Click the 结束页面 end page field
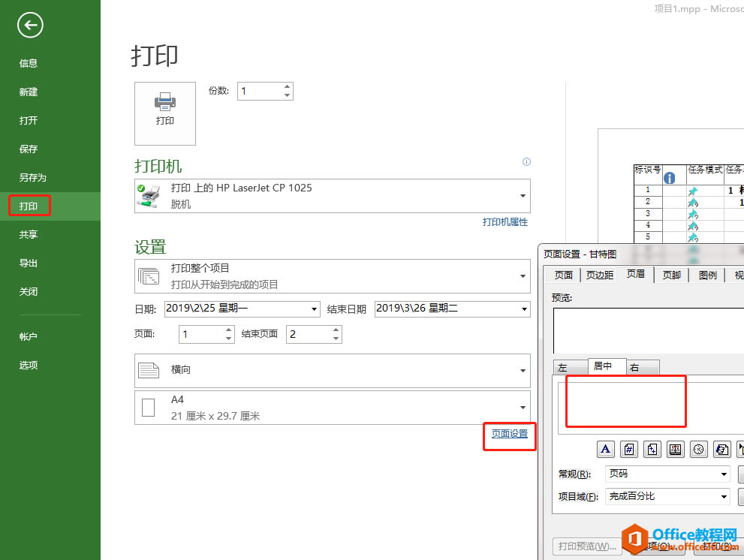744x560 pixels. click(309, 334)
